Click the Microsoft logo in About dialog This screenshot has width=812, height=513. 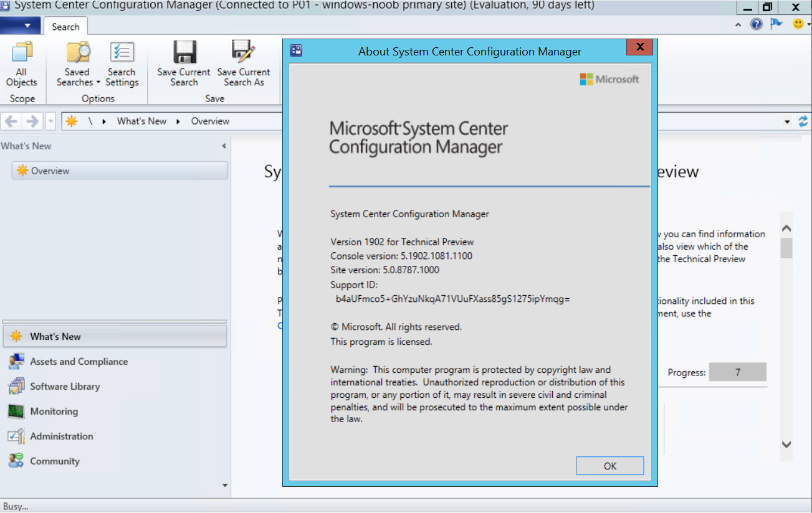coord(609,79)
